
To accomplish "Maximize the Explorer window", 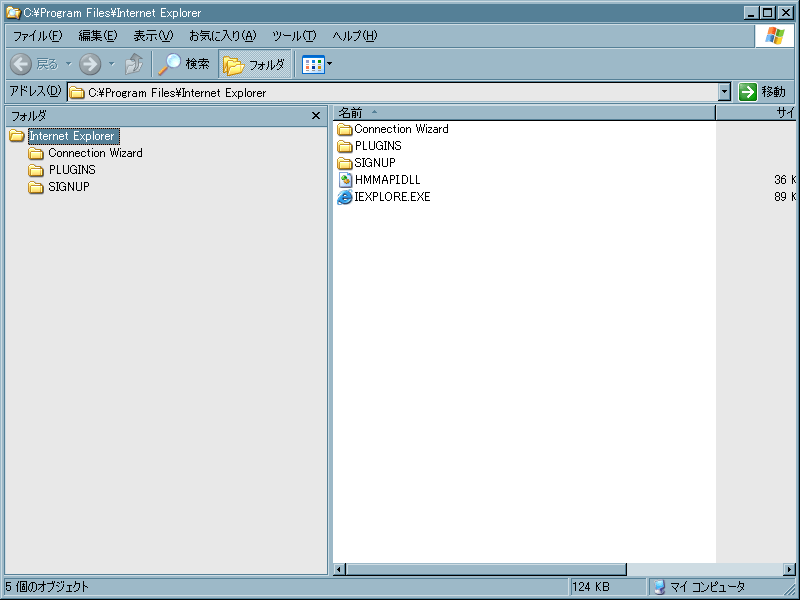I will click(x=767, y=13).
